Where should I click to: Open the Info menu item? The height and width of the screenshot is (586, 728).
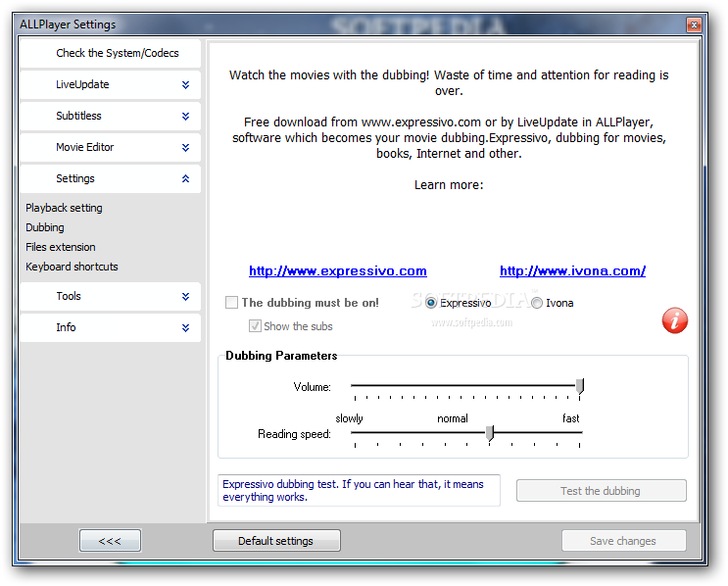110,327
